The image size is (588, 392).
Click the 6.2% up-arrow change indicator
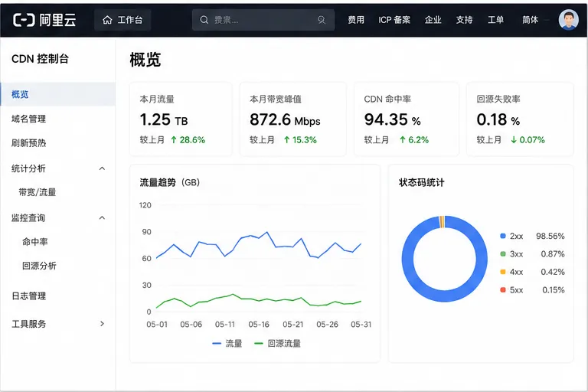414,140
